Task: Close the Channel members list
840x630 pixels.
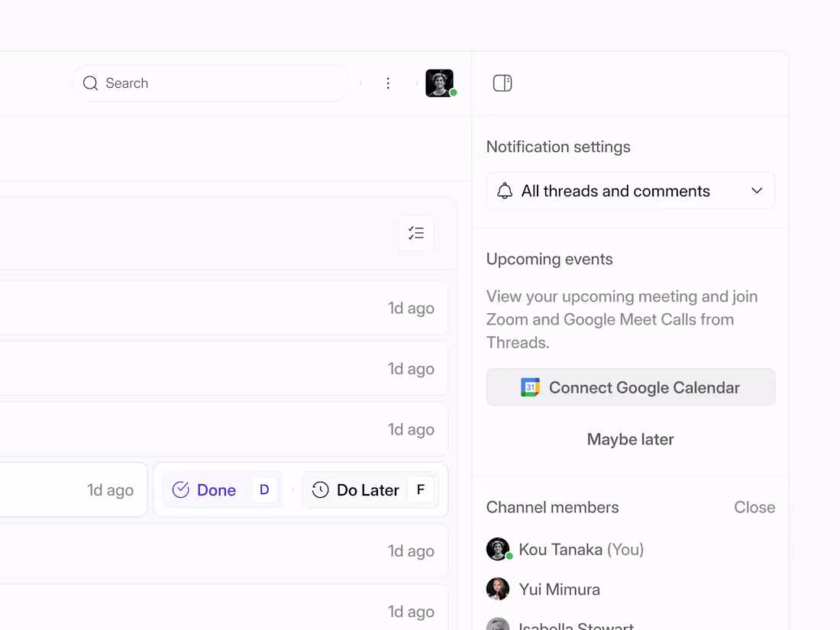Action: tap(754, 507)
